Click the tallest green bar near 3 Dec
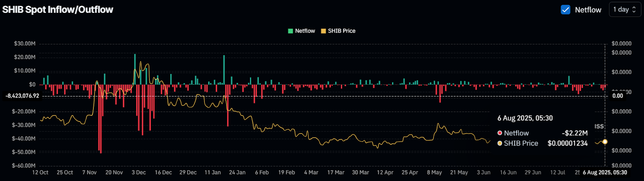Viewport: 644px width, 181px height. click(135, 69)
